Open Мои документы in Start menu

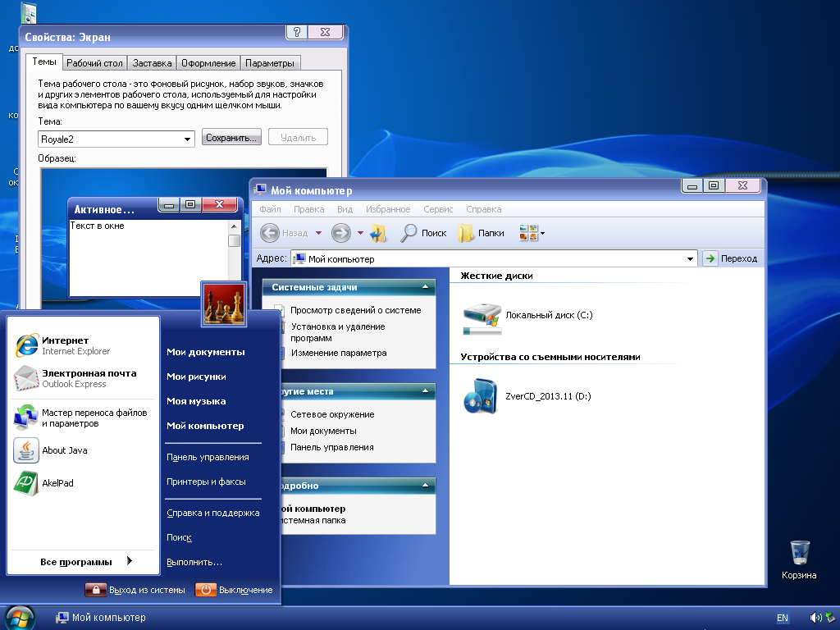[x=206, y=352]
